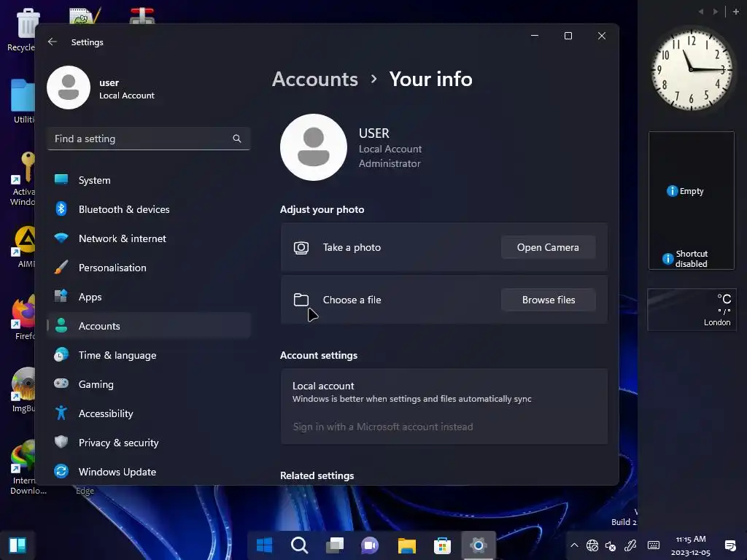The height and width of the screenshot is (560, 747).
Task: Click the Shortcut disabled gadget notice
Action: click(686, 259)
